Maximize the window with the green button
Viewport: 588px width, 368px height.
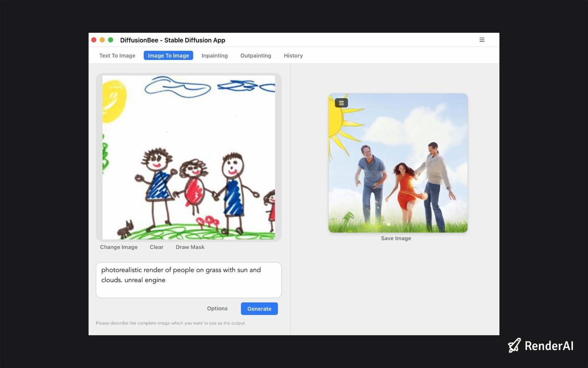tap(111, 40)
